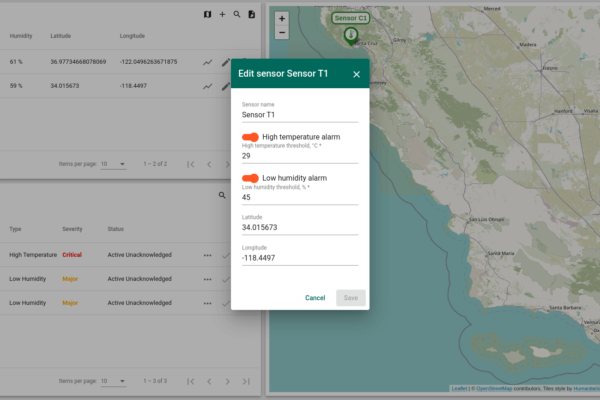600x400 pixels.
Task: Click the Cancel button in dialog
Action: point(315,298)
